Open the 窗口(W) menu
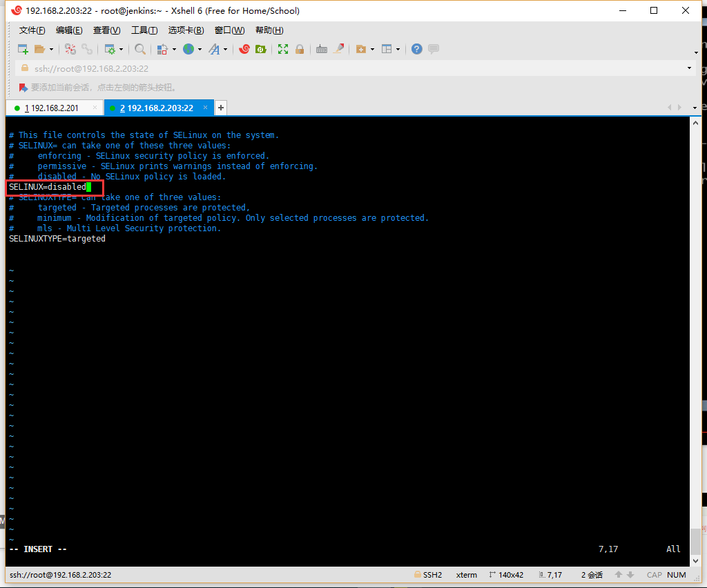 pyautogui.click(x=229, y=30)
